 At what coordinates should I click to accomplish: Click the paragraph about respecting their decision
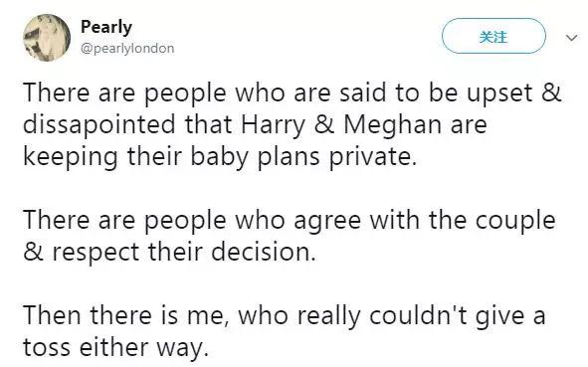pos(290,235)
